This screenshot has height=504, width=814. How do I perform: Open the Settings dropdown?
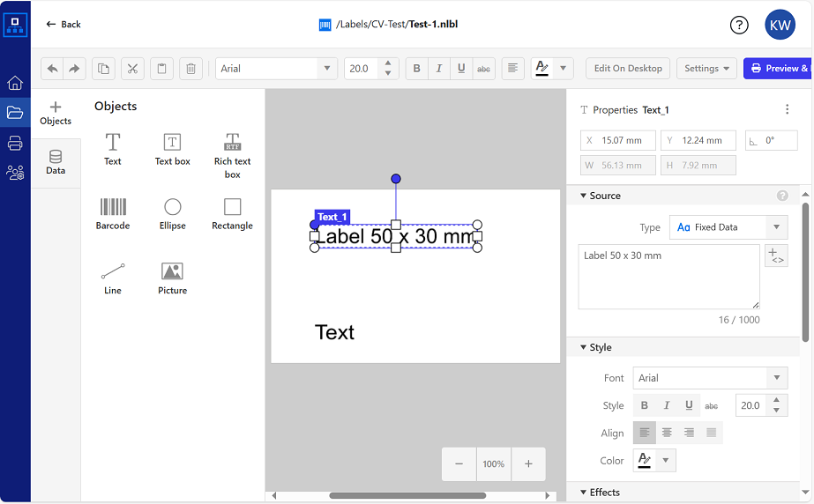[x=706, y=69]
